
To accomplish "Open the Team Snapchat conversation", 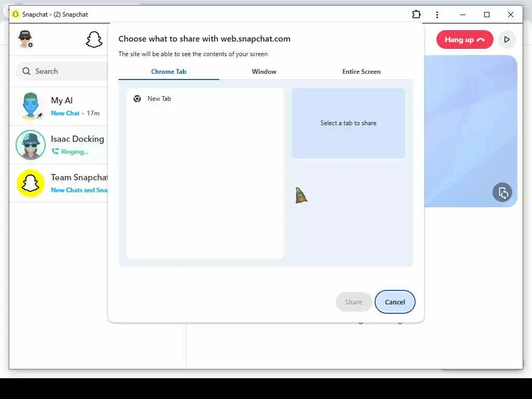I will [x=59, y=183].
